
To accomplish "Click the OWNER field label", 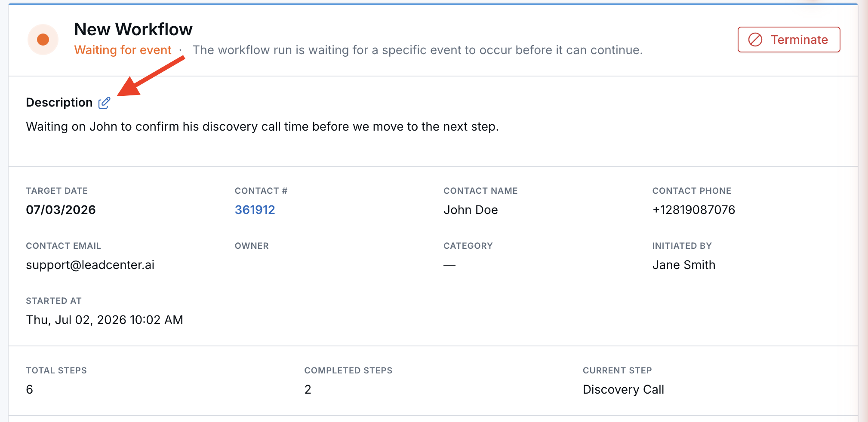I will point(252,246).
